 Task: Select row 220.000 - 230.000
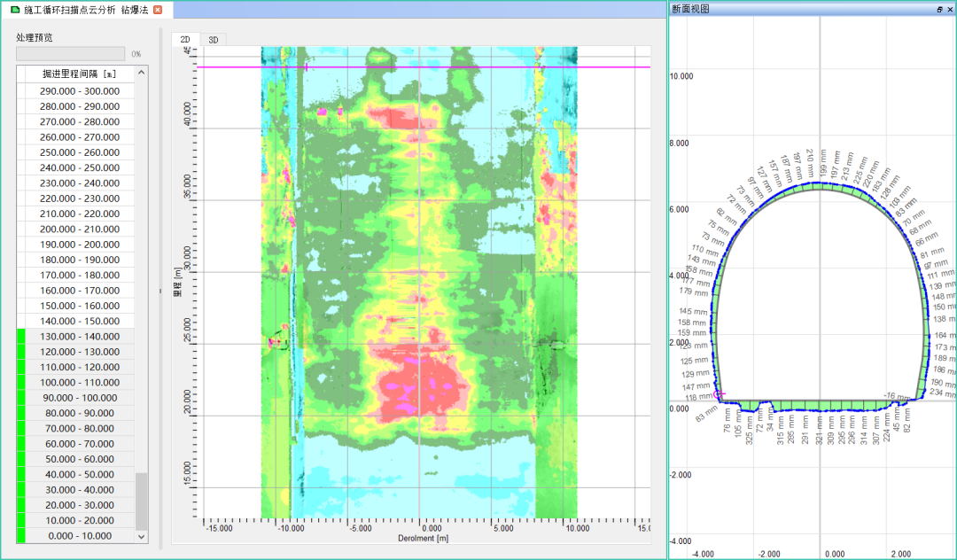tap(80, 198)
